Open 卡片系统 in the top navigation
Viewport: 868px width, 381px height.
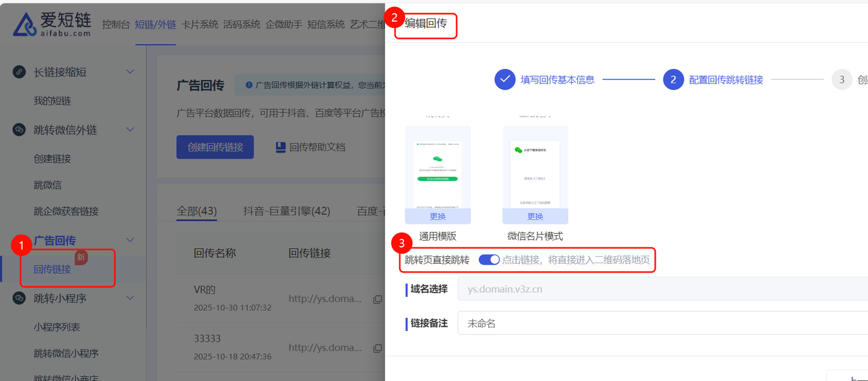click(x=199, y=24)
